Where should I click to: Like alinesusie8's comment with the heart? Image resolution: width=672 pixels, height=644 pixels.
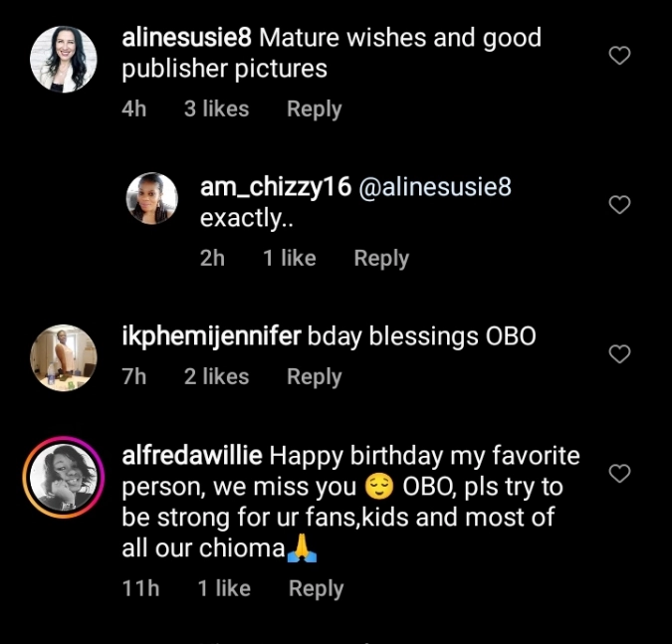click(619, 56)
